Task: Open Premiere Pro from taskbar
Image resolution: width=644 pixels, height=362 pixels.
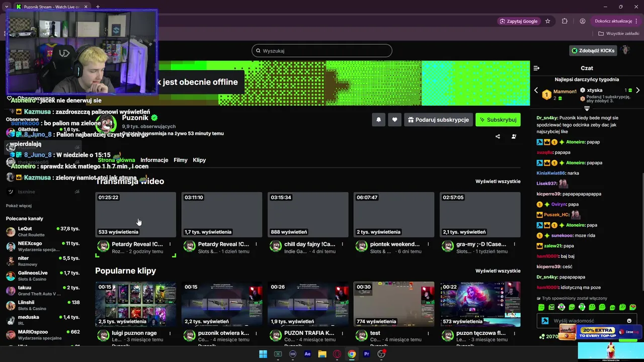Action: (367, 354)
